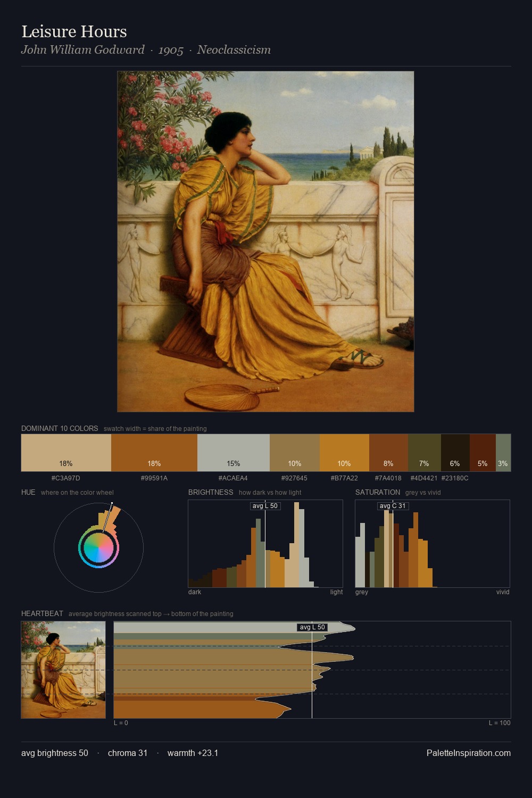The width and height of the screenshot is (532, 798).
Task: Click the DOMINANT 10 COLORS heading
Action: pos(60,428)
